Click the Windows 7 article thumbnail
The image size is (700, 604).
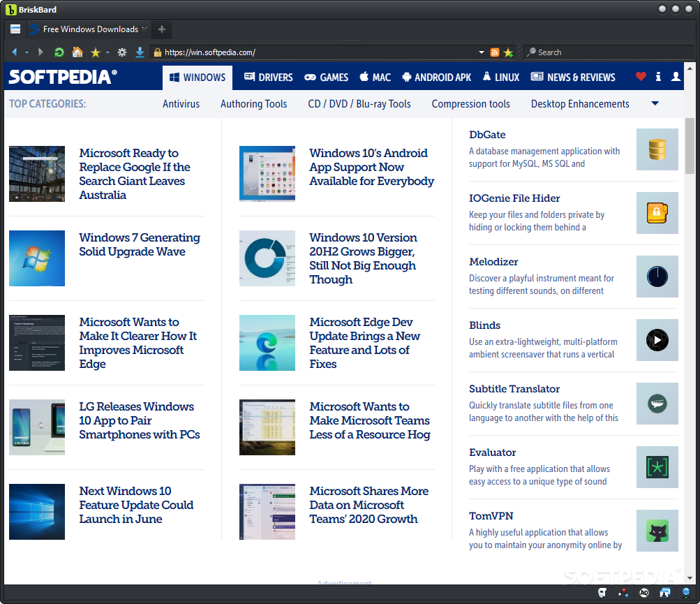pos(37,258)
